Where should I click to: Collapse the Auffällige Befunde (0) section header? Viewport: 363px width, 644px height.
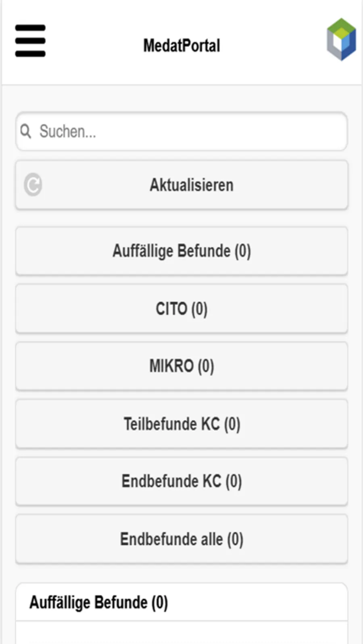pyautogui.click(x=181, y=602)
